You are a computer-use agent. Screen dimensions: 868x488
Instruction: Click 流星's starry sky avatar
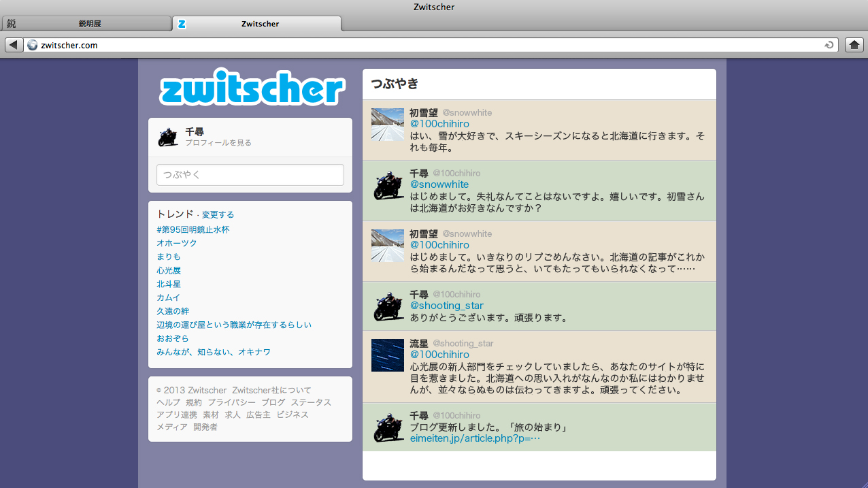(x=388, y=355)
